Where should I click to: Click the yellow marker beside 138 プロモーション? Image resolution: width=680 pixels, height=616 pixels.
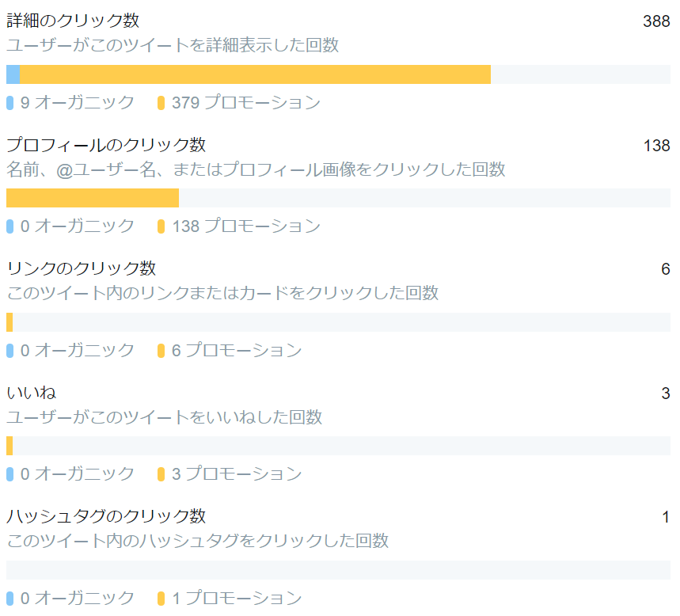point(161,226)
